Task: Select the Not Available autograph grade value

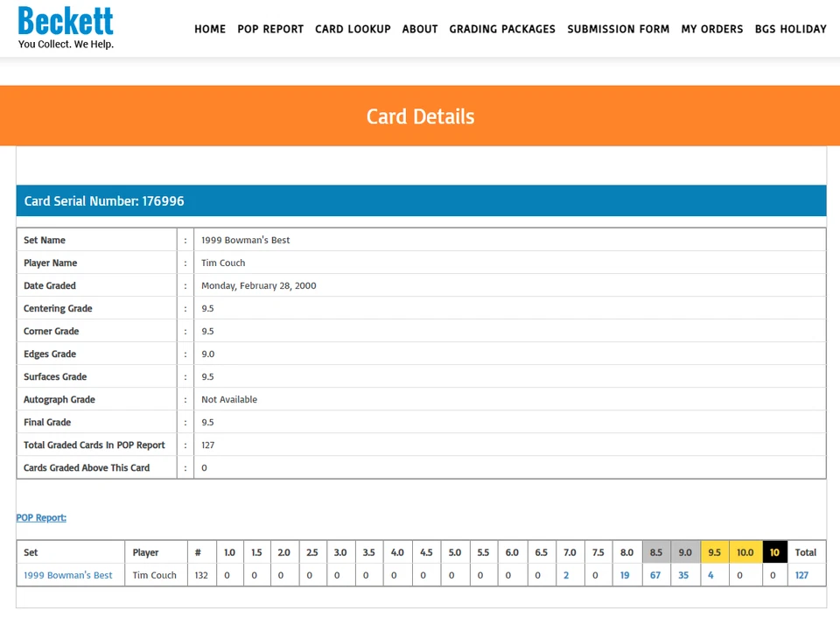Action: (229, 400)
